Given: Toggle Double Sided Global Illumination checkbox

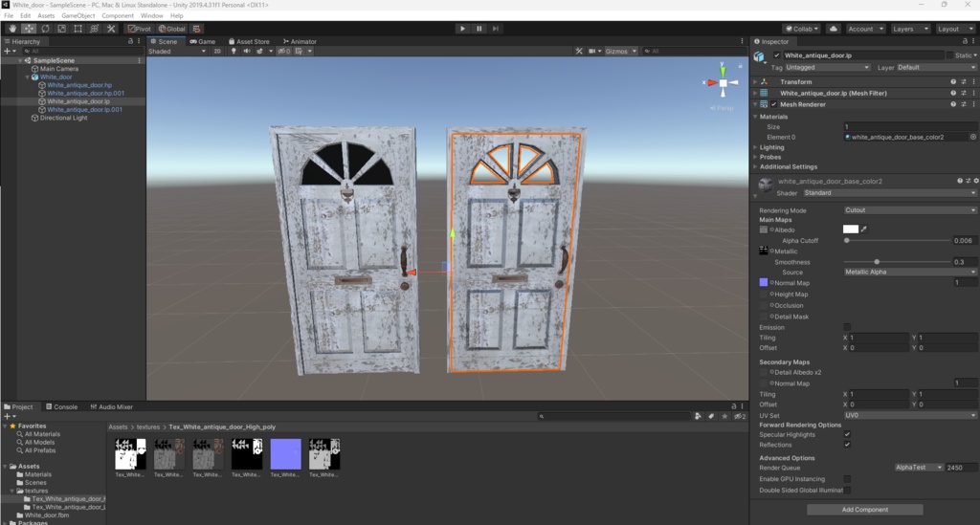Looking at the screenshot, I should 847,490.
